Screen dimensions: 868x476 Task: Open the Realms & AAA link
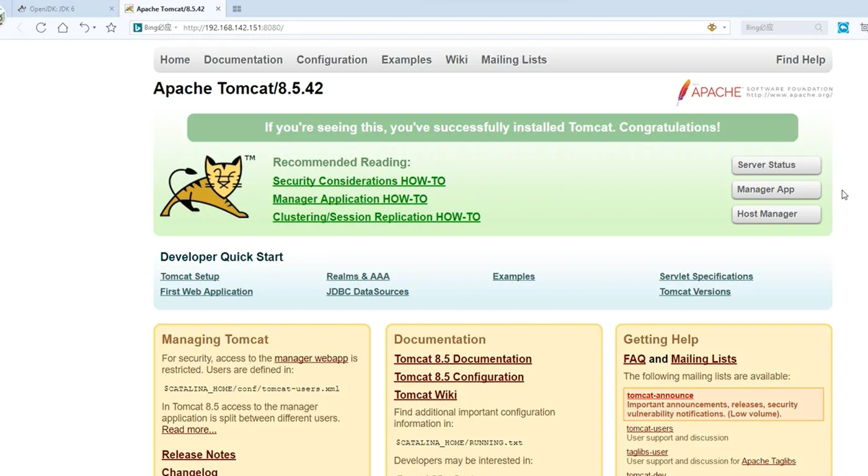(x=358, y=276)
